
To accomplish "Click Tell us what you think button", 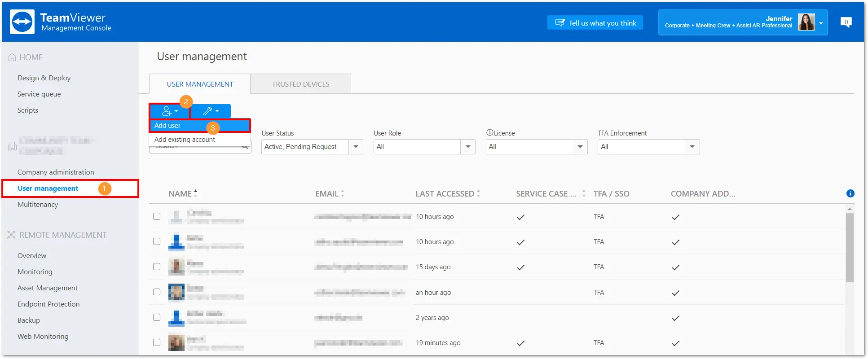I will (595, 23).
